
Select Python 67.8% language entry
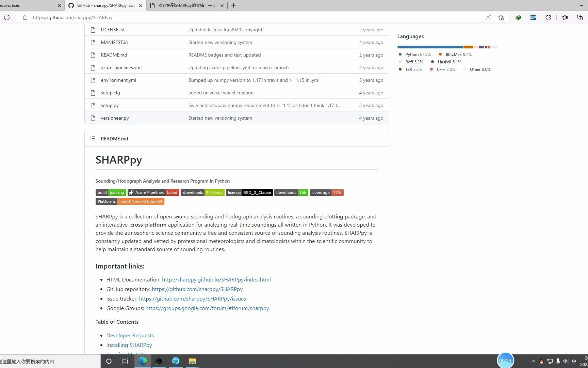(414, 54)
